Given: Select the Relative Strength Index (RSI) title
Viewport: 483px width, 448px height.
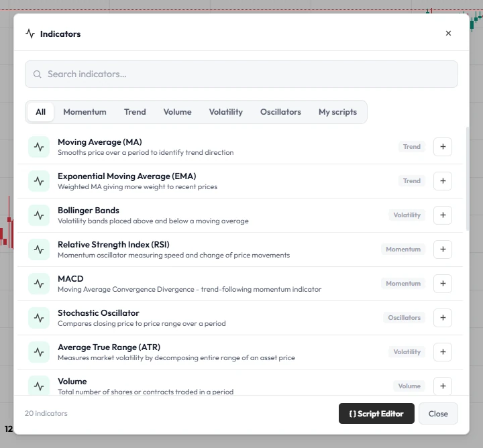Looking at the screenshot, I should [113, 245].
